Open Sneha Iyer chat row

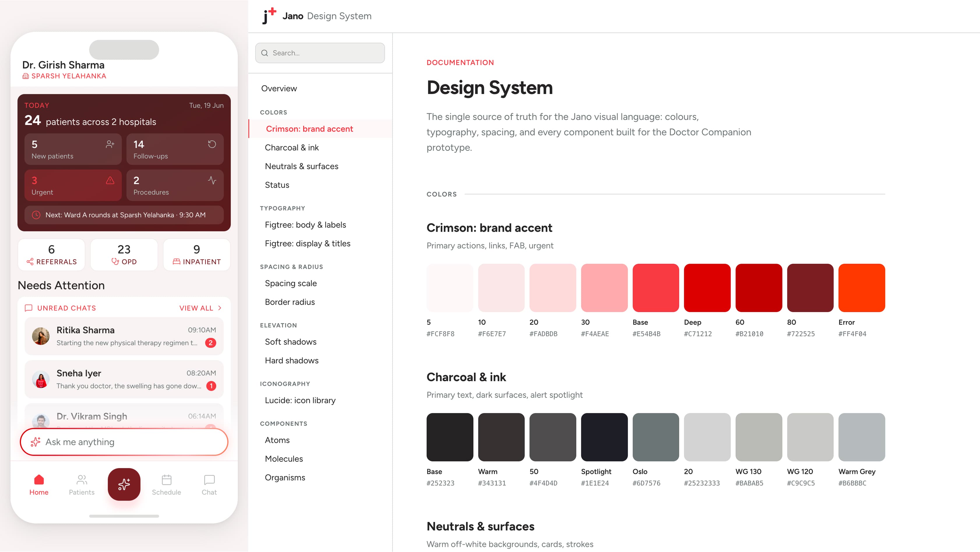[124, 379]
